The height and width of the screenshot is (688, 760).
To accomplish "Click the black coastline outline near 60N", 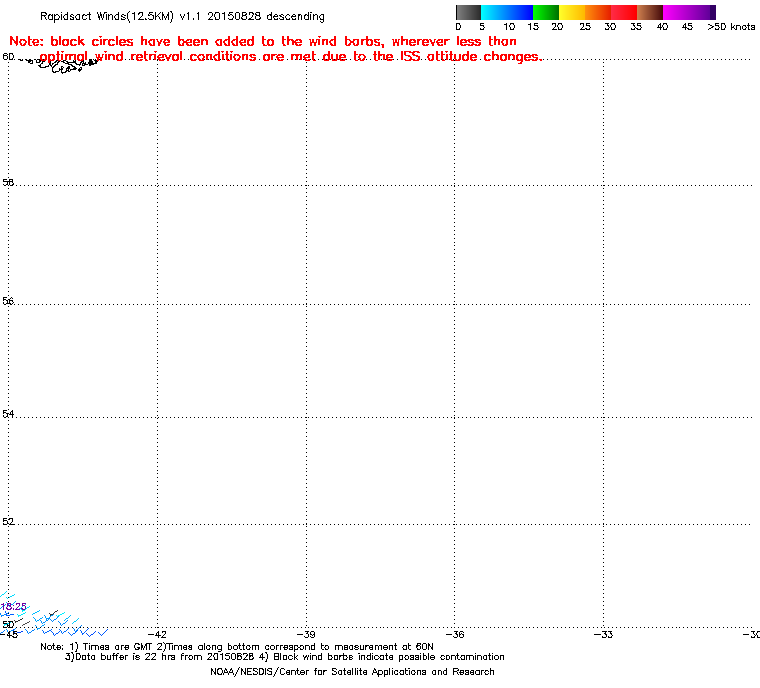I will tap(61, 65).
